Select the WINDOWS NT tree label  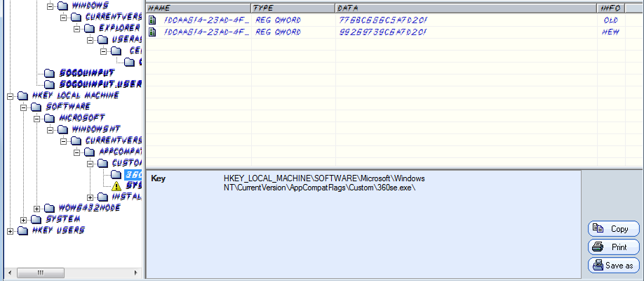click(x=96, y=129)
